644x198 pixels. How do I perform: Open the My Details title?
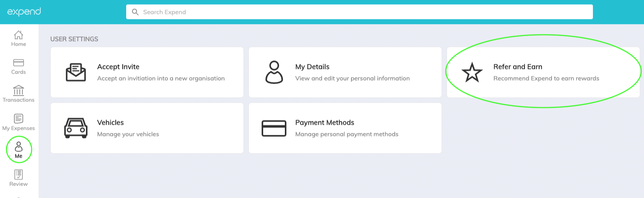[312, 67]
